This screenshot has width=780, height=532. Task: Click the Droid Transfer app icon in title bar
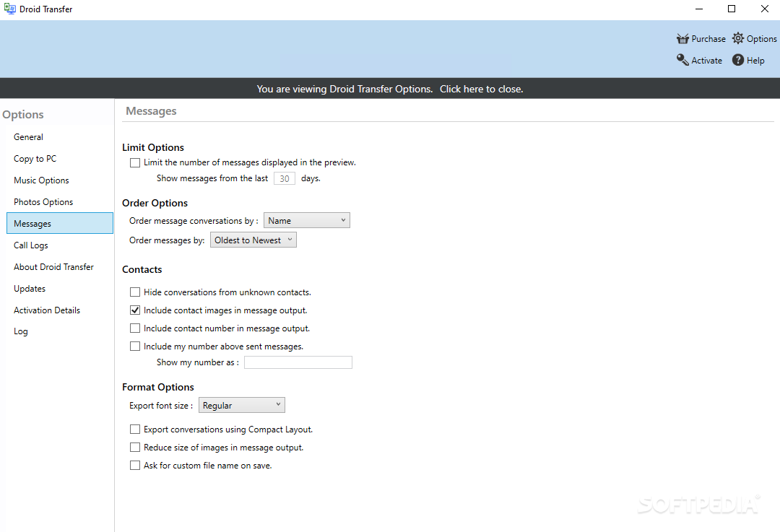tap(9, 9)
